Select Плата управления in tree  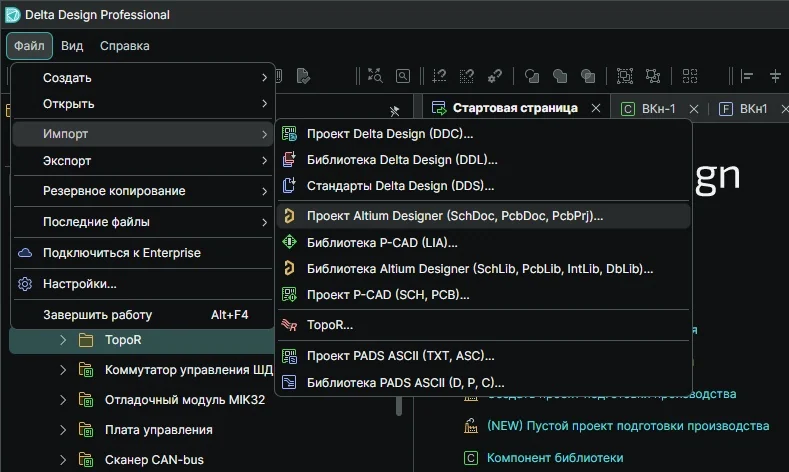tap(159, 430)
